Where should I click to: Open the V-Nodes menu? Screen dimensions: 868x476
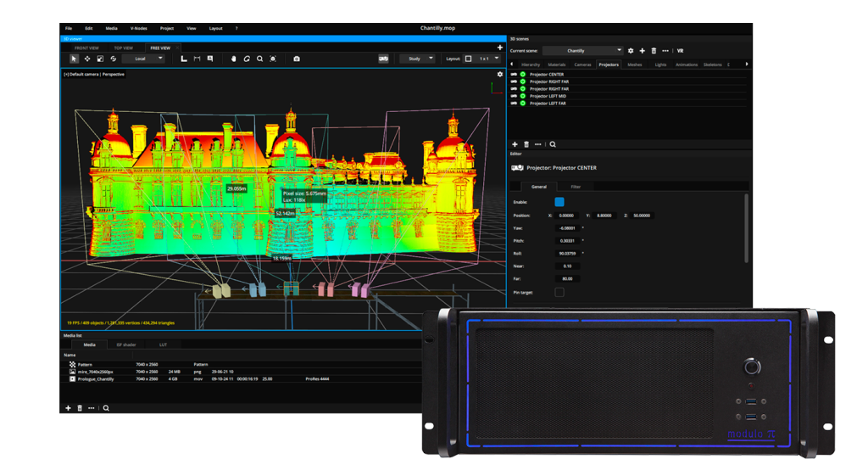tap(137, 28)
